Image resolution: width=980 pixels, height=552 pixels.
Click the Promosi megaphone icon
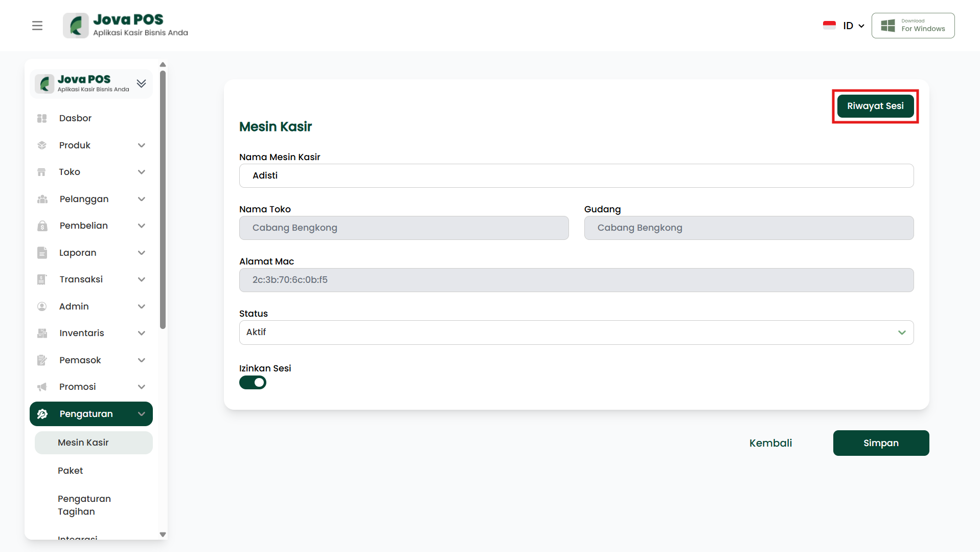pyautogui.click(x=42, y=387)
